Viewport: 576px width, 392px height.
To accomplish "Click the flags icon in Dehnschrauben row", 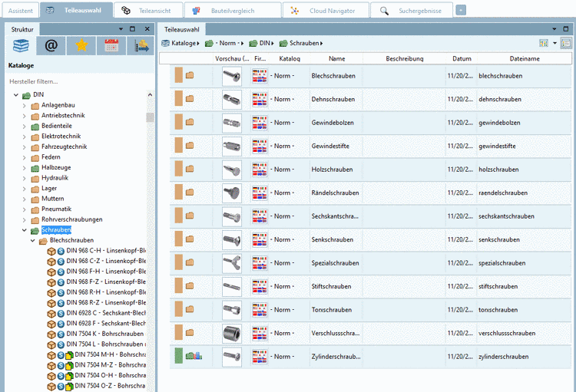I will (x=260, y=100).
